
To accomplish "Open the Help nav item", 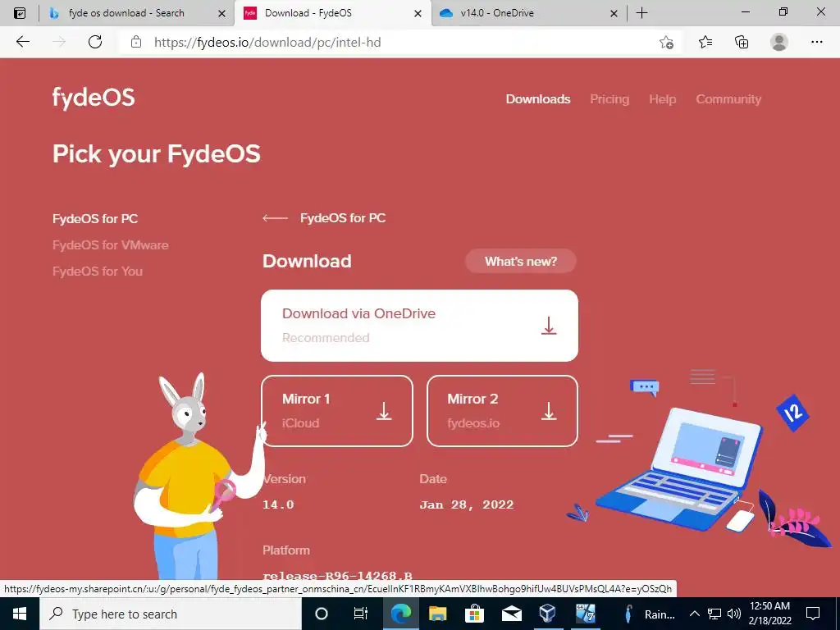I will click(x=662, y=99).
